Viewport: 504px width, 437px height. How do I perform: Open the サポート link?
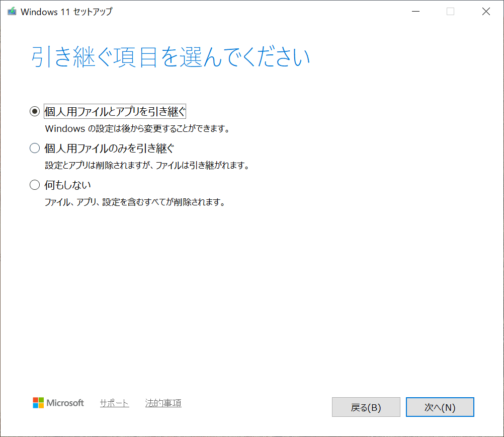114,403
